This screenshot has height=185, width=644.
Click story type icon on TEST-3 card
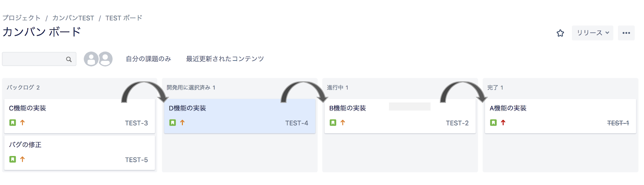click(x=13, y=123)
